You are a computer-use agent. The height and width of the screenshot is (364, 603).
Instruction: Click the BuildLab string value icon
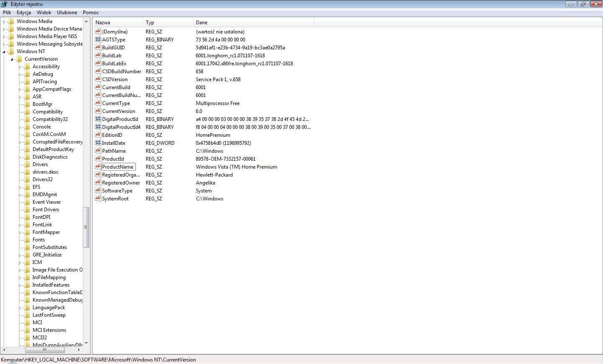tap(98, 55)
